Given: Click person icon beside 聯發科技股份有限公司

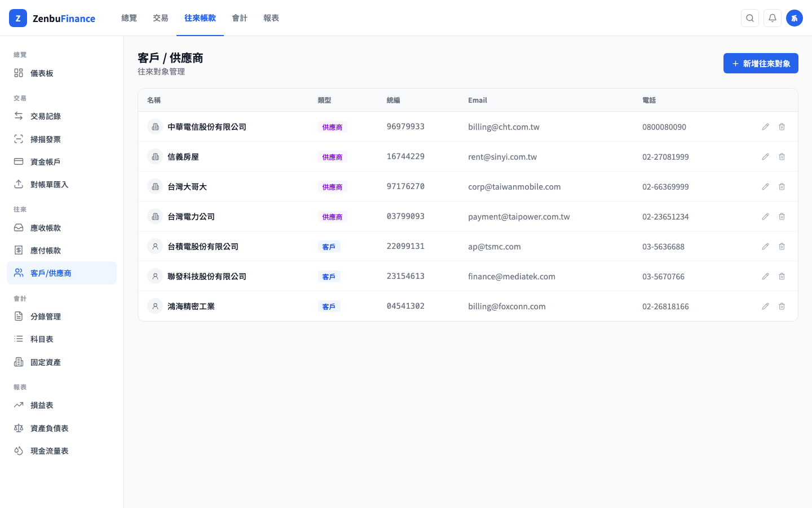Looking at the screenshot, I should coord(155,277).
